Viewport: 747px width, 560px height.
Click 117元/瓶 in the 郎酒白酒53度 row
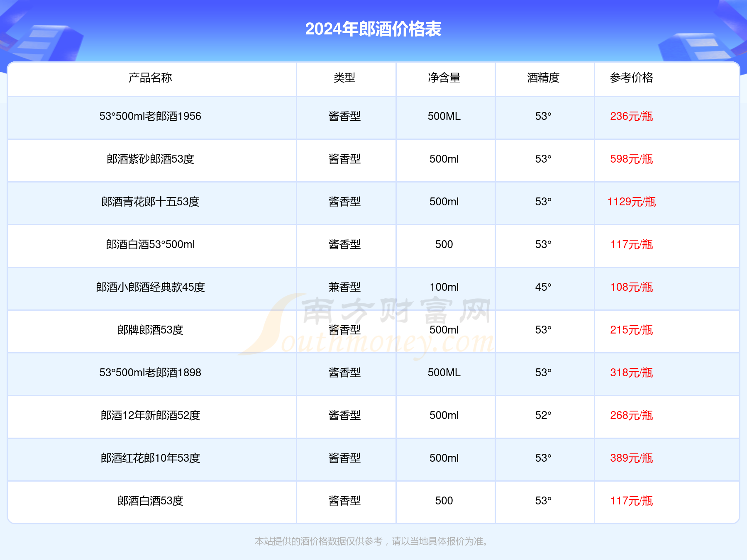tap(632, 501)
